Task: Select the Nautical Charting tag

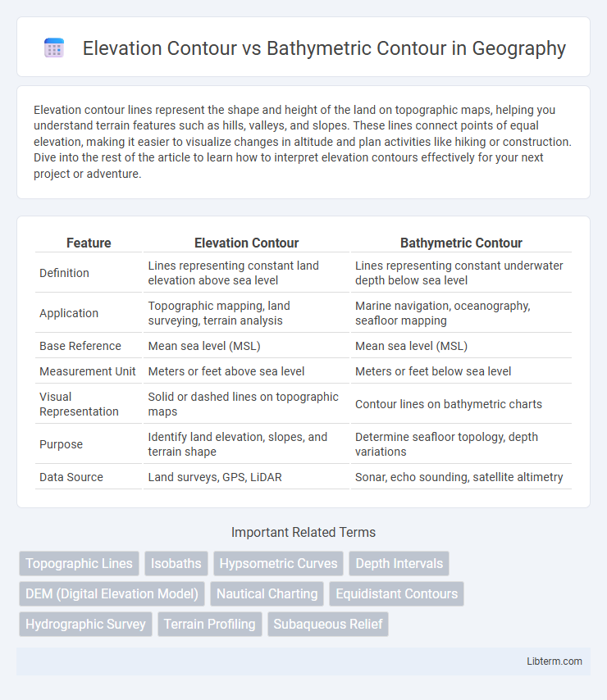Action: [x=267, y=593]
